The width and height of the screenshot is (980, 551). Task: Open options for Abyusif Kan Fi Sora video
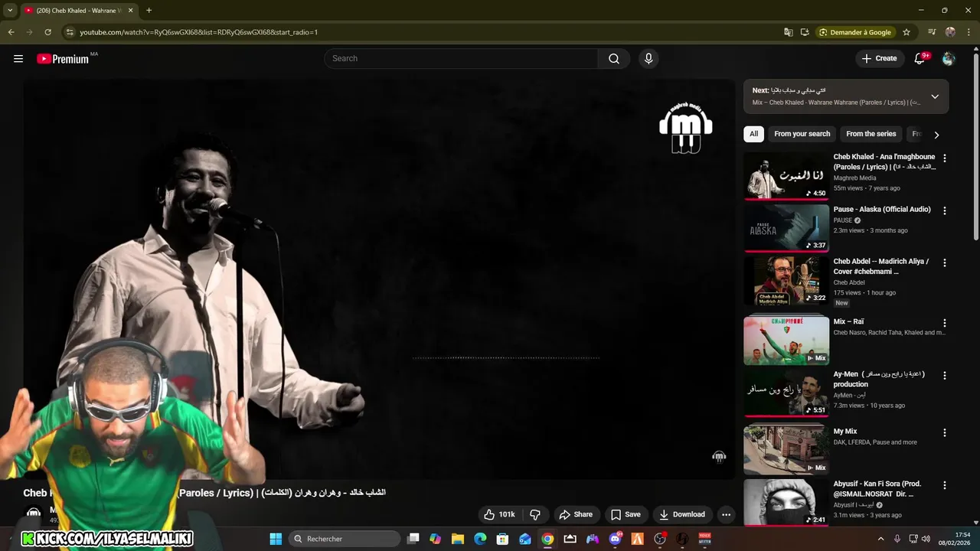pyautogui.click(x=945, y=485)
